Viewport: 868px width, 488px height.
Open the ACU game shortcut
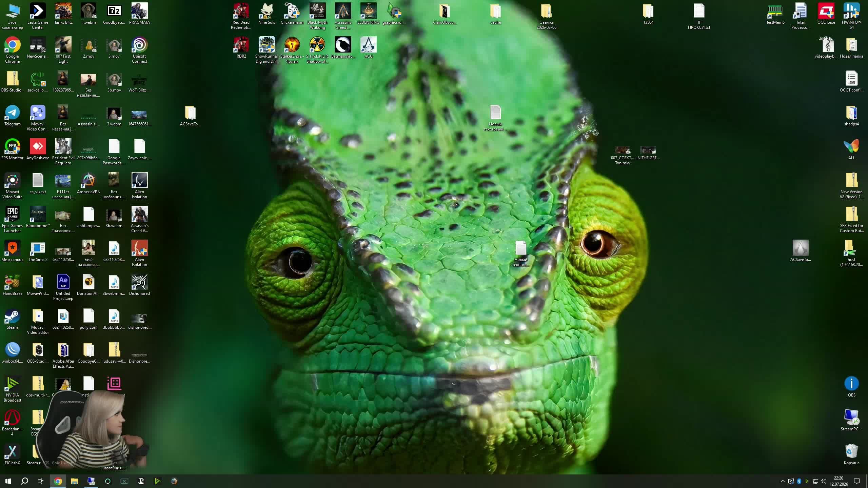(368, 47)
